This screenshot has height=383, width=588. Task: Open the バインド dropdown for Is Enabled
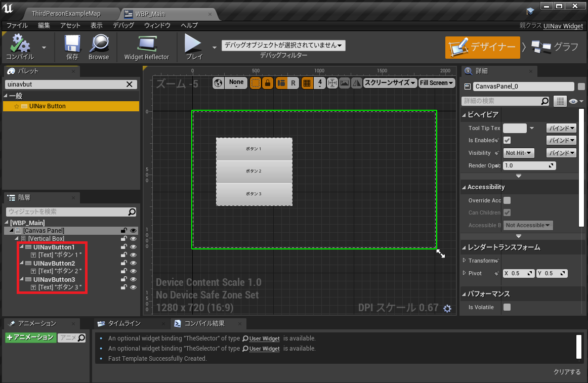click(561, 140)
